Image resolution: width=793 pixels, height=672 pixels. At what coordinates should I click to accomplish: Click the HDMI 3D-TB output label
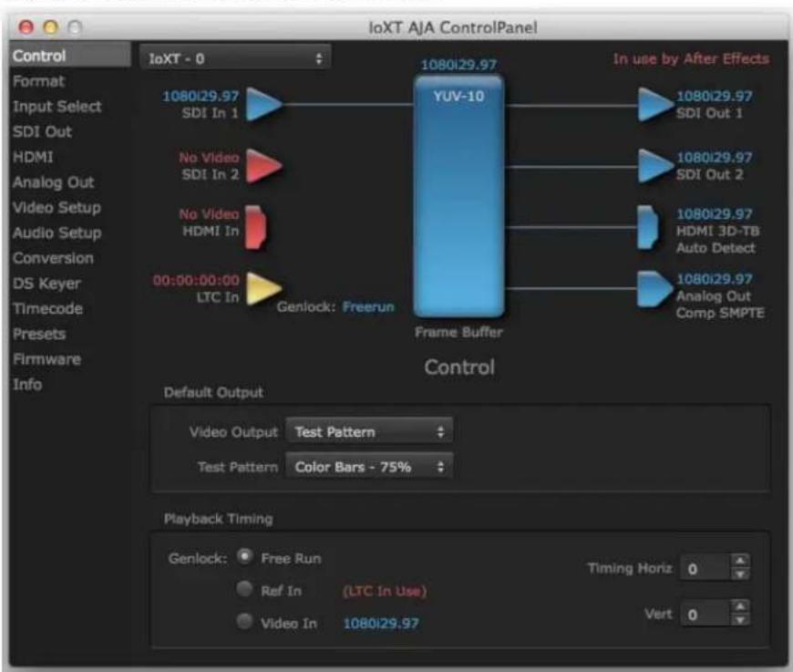[718, 231]
